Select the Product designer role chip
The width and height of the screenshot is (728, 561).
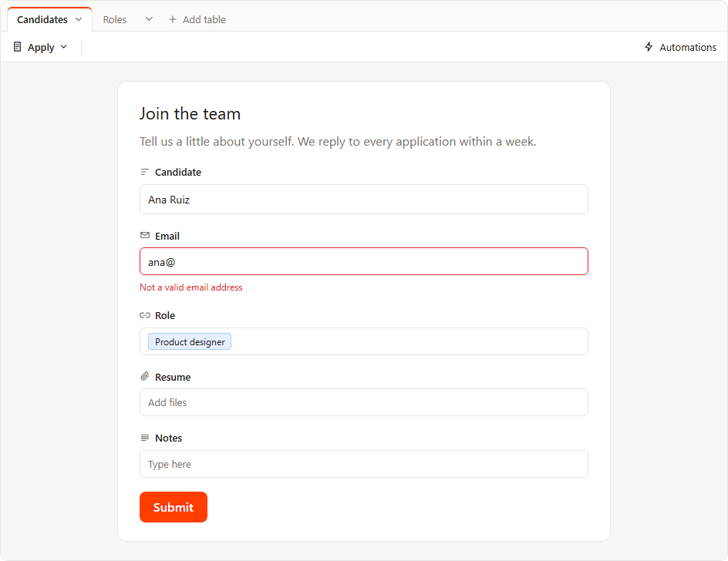190,341
